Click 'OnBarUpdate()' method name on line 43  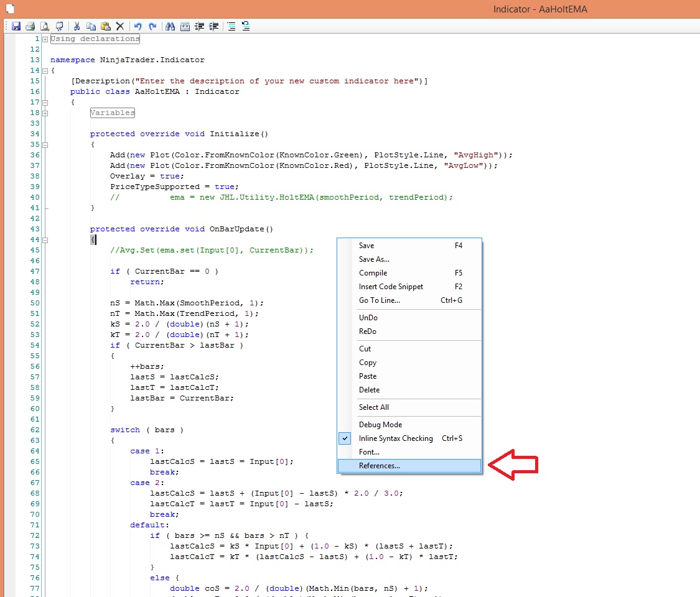(x=241, y=229)
